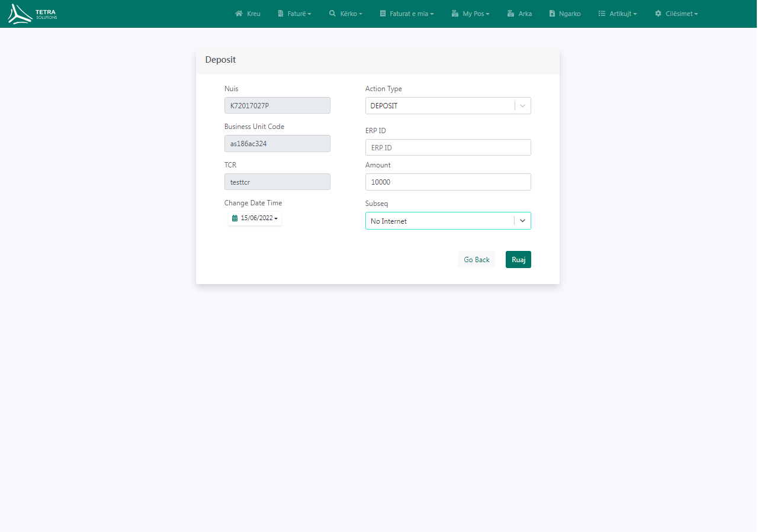Click the Subseq label
This screenshot has width=758, height=532.
[377, 204]
